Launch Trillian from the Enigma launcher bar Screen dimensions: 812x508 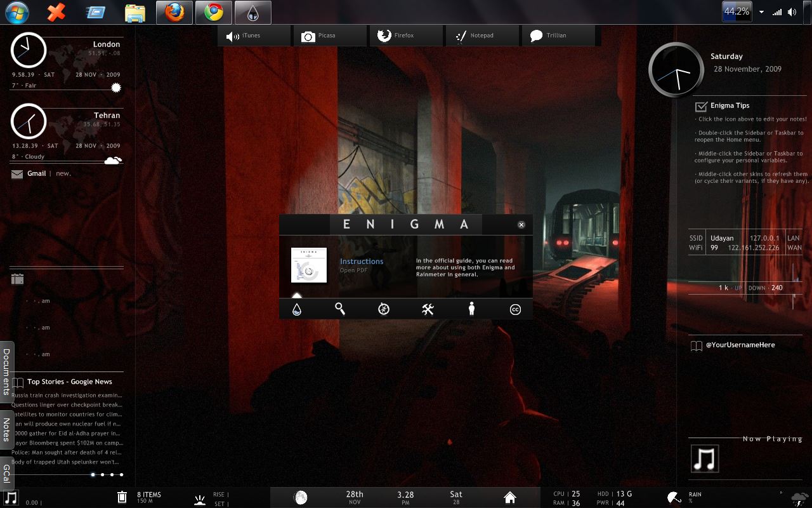click(558, 36)
